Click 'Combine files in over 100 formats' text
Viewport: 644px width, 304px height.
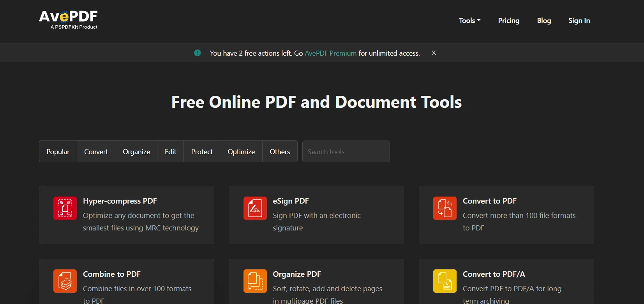pos(137,288)
